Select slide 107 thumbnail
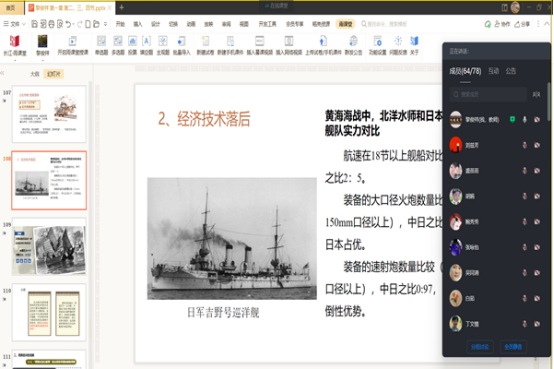The image size is (554, 369). click(x=49, y=114)
